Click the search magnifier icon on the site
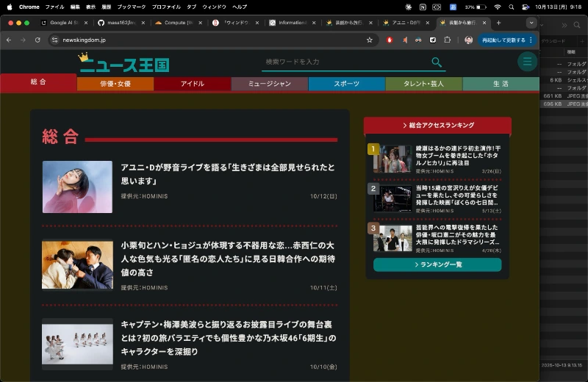The height and width of the screenshot is (382, 588). click(x=437, y=62)
